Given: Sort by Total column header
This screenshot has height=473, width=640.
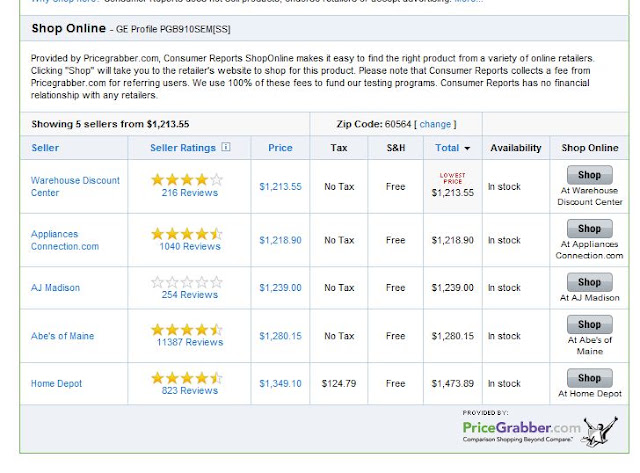Looking at the screenshot, I should (x=447, y=148).
